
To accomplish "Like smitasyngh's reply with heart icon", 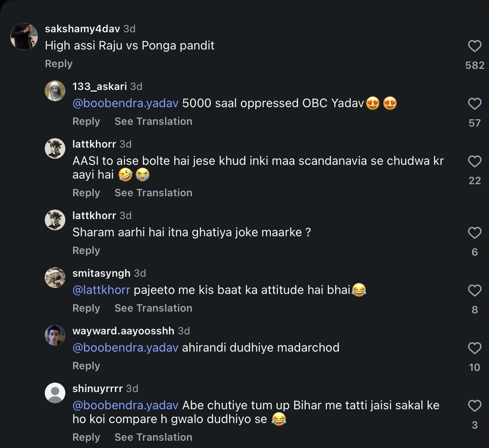I will click(x=475, y=291).
